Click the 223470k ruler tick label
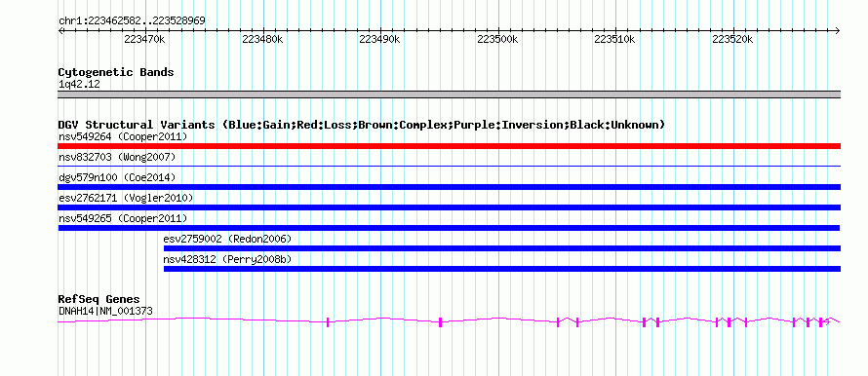868x376 pixels. (x=144, y=40)
